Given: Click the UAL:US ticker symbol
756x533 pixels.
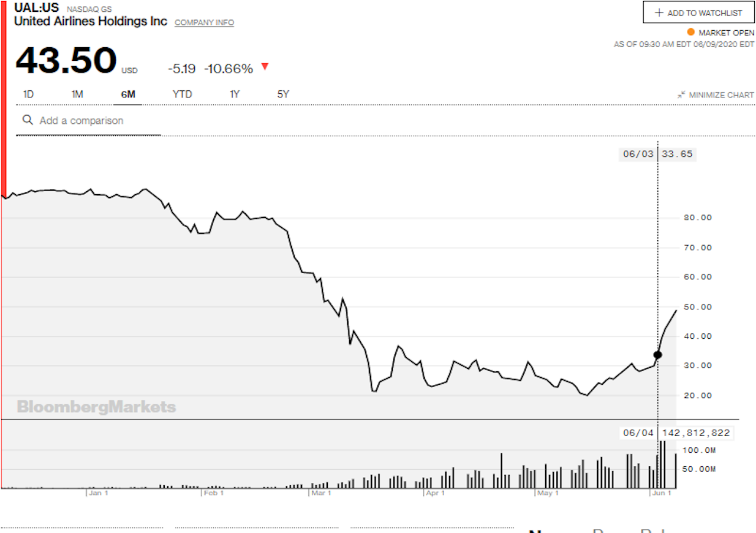Looking at the screenshot, I should [36, 8].
